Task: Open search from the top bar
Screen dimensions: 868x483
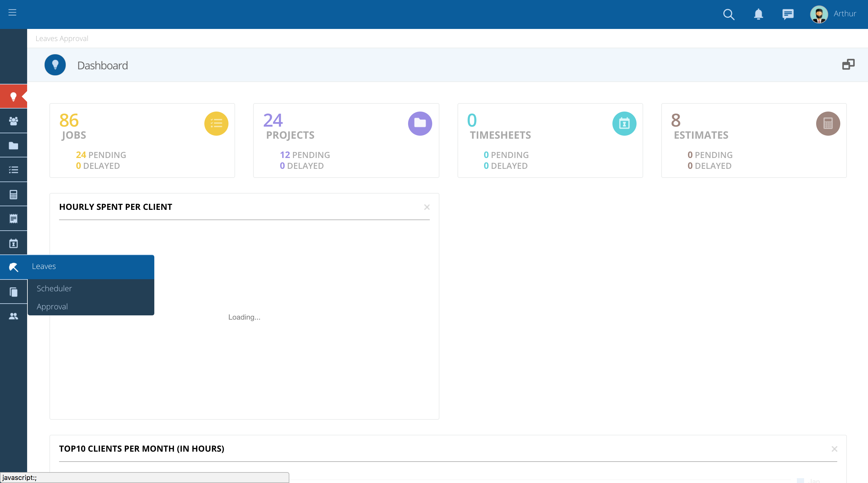Action: (x=728, y=14)
